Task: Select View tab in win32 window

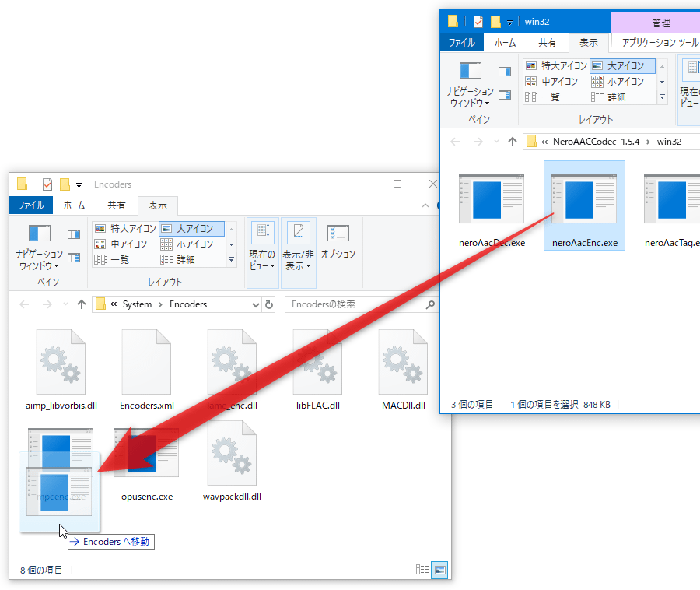Action: tap(589, 43)
